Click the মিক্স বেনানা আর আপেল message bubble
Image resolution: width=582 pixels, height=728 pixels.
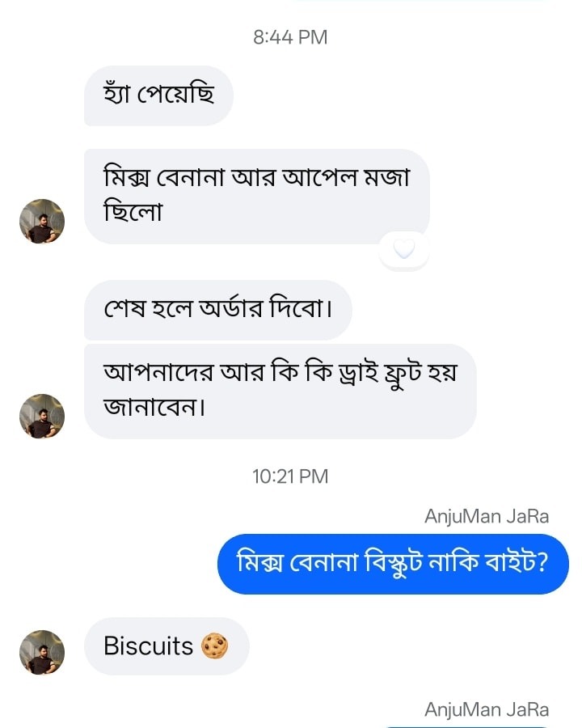(x=256, y=196)
